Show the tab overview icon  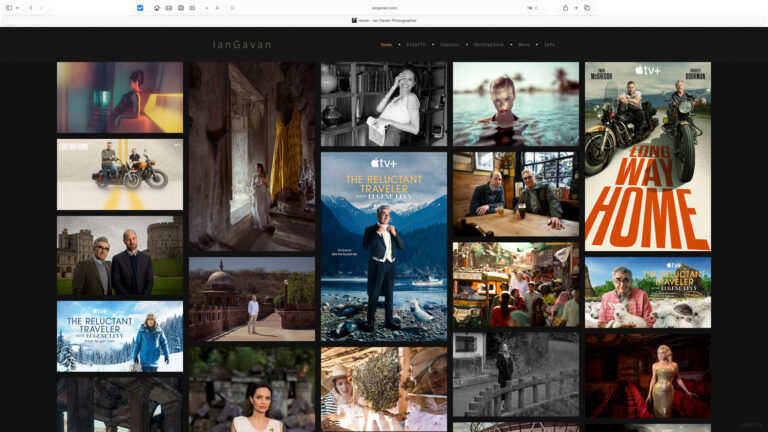[x=587, y=8]
